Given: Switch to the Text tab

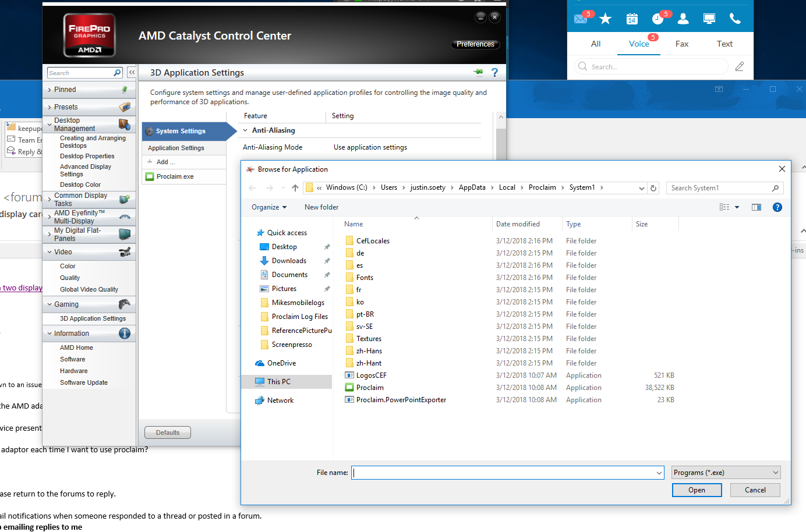Looking at the screenshot, I should pos(724,44).
